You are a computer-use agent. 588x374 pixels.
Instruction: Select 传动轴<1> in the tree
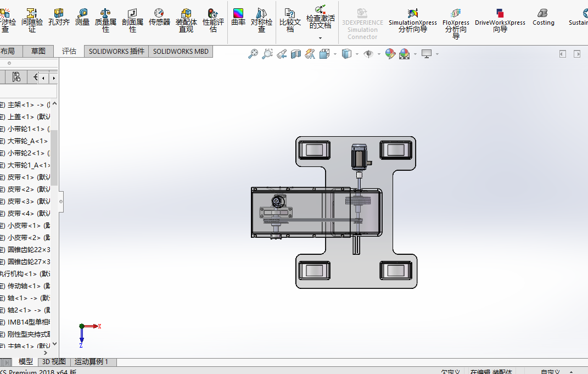(25, 286)
